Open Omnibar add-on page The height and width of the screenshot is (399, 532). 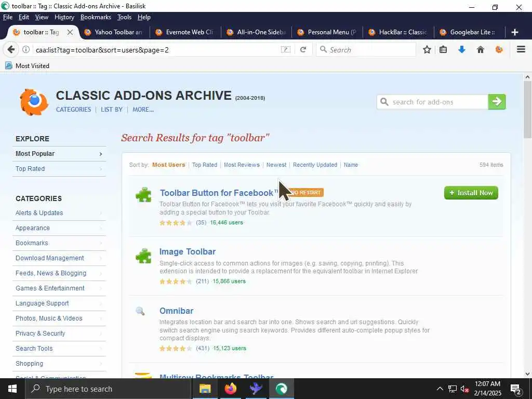tap(177, 311)
